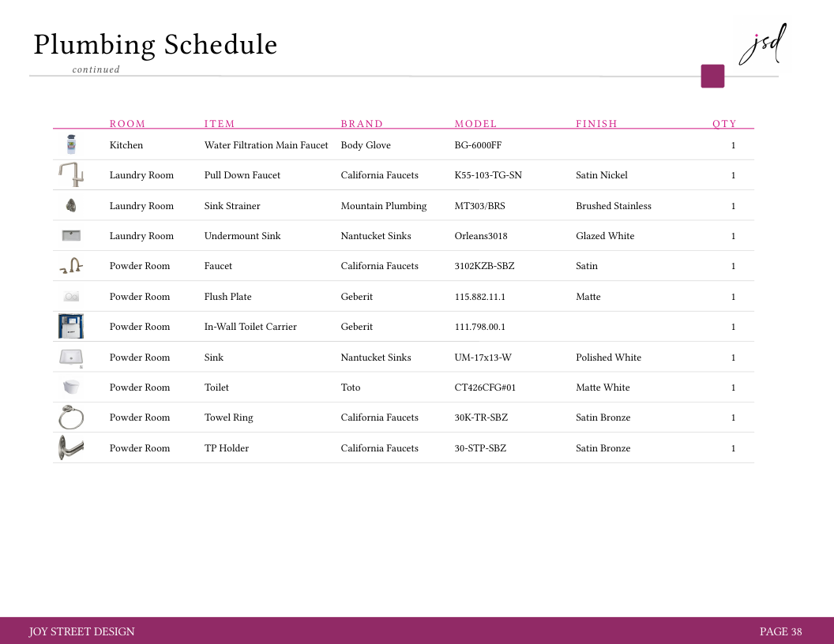Select model Orleans3018
Viewport: 834px width, 644px height.
[481, 235]
